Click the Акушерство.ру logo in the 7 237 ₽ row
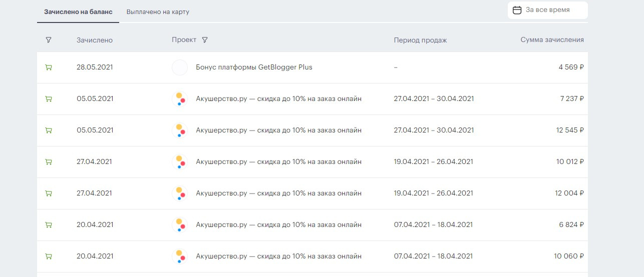This screenshot has width=644, height=277. 180,99
